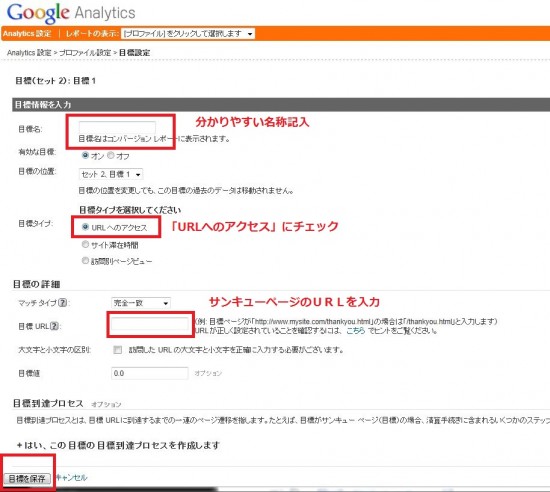Click the 目標値 field showing 0.0
Image resolution: width=550 pixels, height=492 pixels.
point(150,373)
